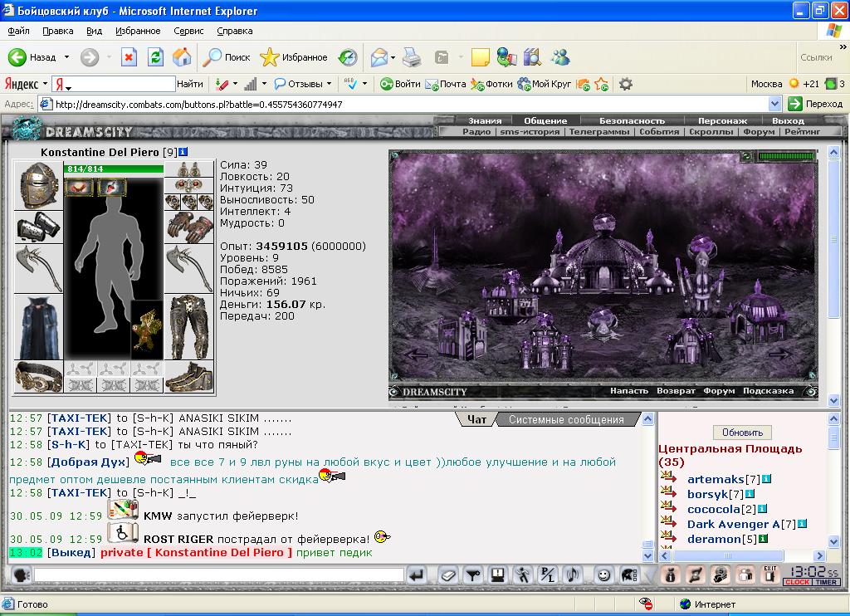850x616 pixels.
Task: Click the music note sound icon
Action: [x=573, y=574]
